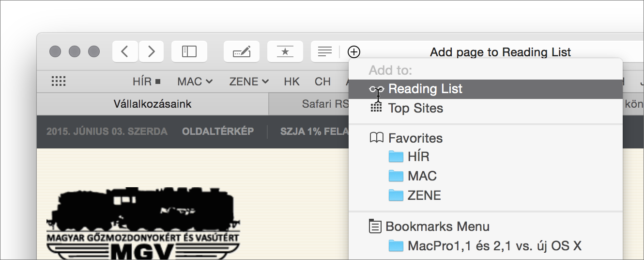Go back with the left arrow button

pos(125,51)
